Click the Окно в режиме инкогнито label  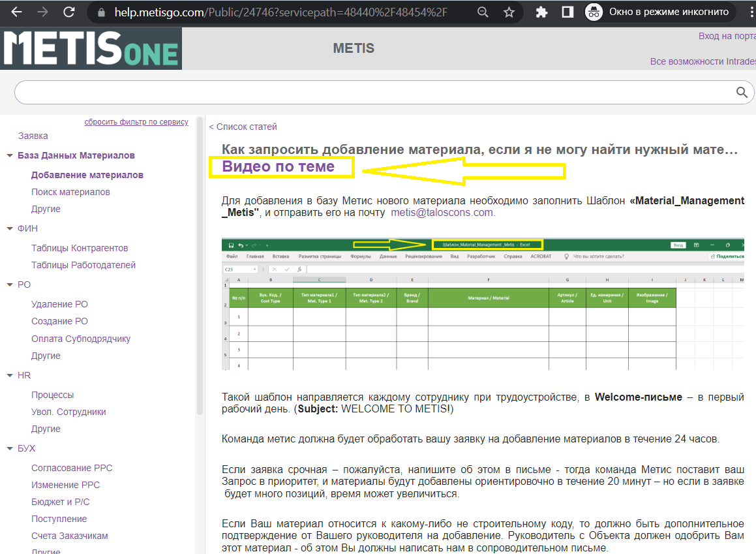click(669, 12)
